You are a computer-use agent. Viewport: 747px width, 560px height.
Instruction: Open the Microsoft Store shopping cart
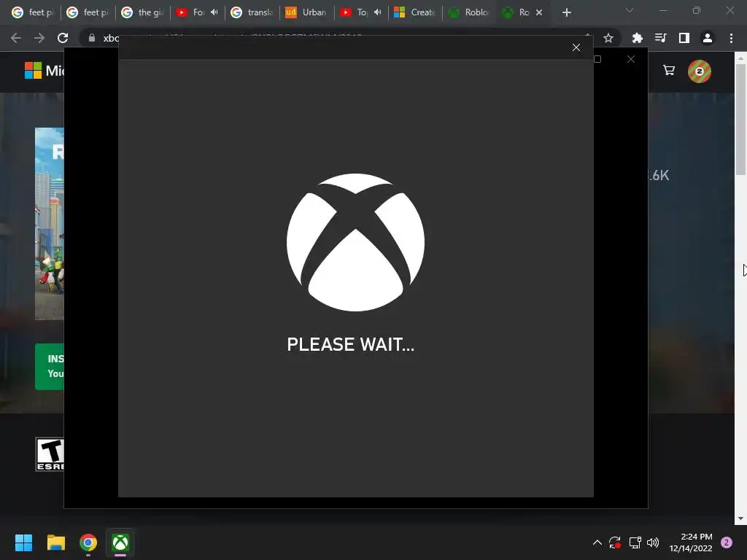tap(669, 71)
